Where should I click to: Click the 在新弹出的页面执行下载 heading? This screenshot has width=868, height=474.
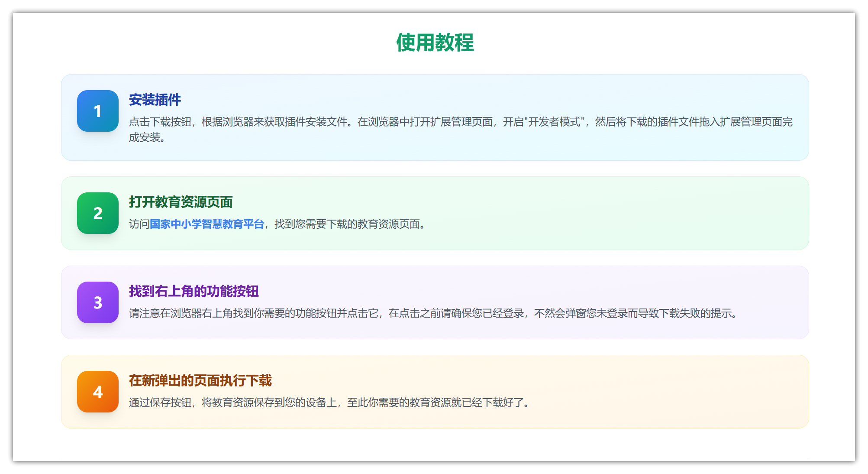click(200, 380)
